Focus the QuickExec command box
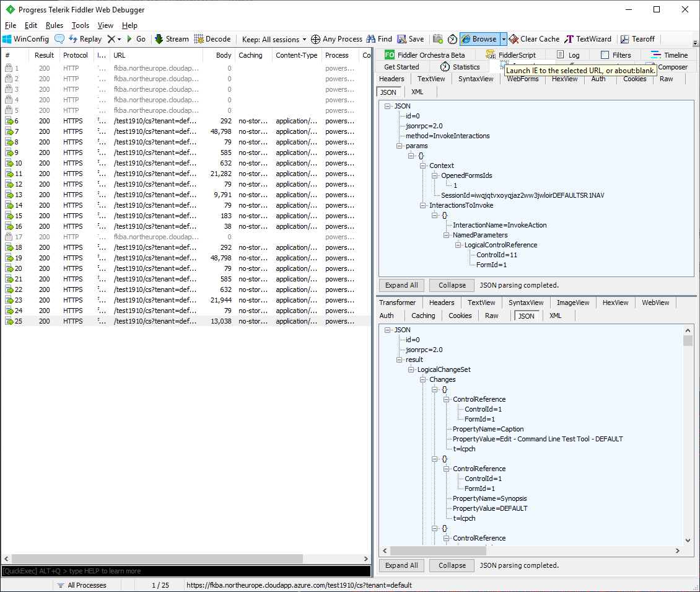Image resolution: width=700 pixels, height=592 pixels. (x=186, y=571)
